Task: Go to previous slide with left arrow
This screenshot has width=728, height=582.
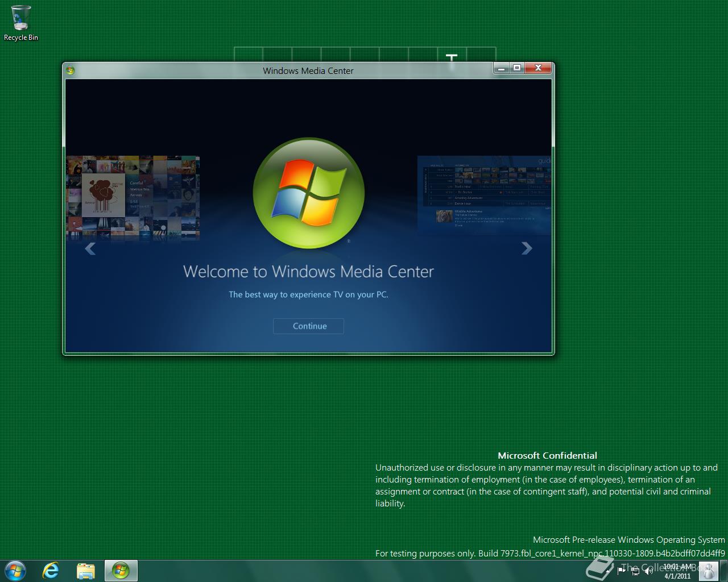Action: [x=90, y=248]
